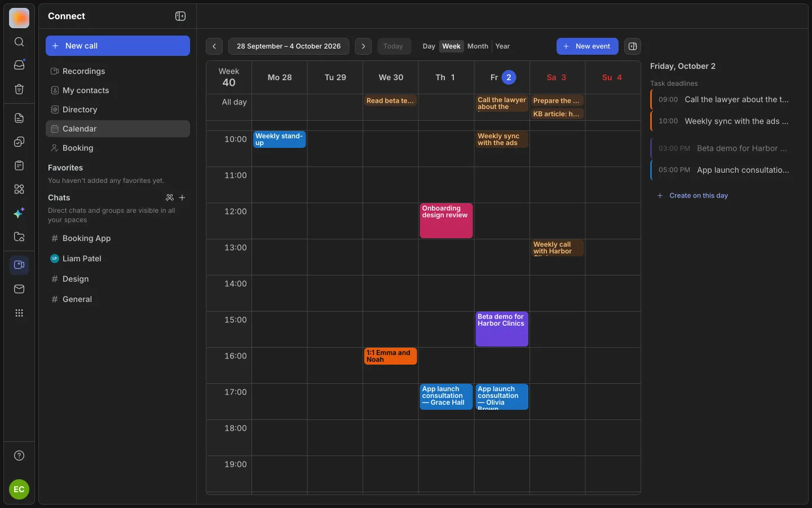
Task: Click the Week 40 number header
Action: pos(229,77)
